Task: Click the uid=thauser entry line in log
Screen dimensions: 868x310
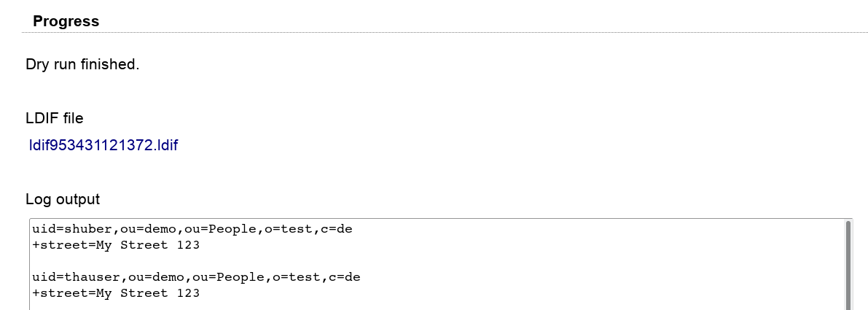Action: [x=196, y=277]
